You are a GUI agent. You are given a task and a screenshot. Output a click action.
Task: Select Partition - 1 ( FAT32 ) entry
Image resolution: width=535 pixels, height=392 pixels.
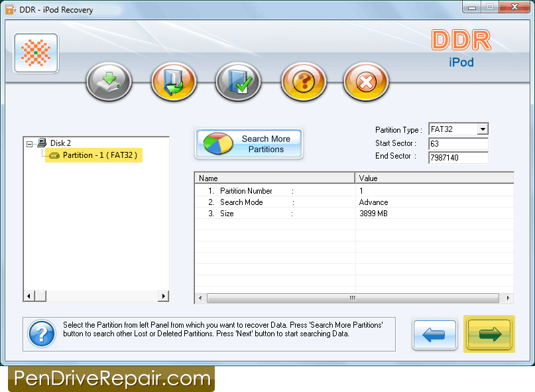100,155
